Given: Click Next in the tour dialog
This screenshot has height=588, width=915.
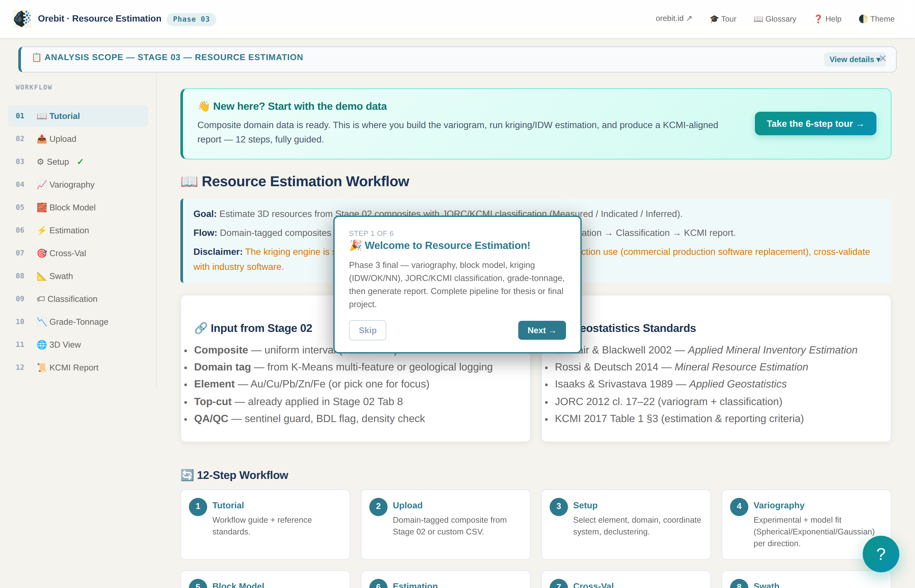Looking at the screenshot, I should point(542,330).
